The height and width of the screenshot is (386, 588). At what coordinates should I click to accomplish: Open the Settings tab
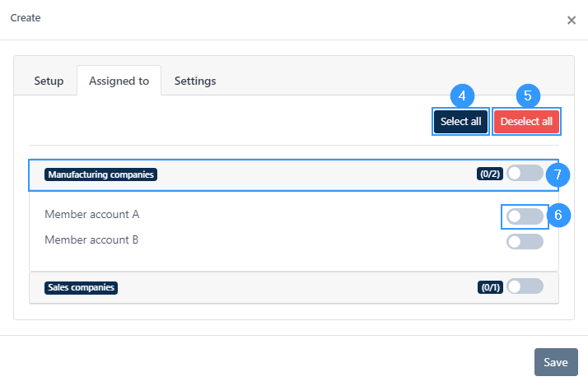(195, 81)
